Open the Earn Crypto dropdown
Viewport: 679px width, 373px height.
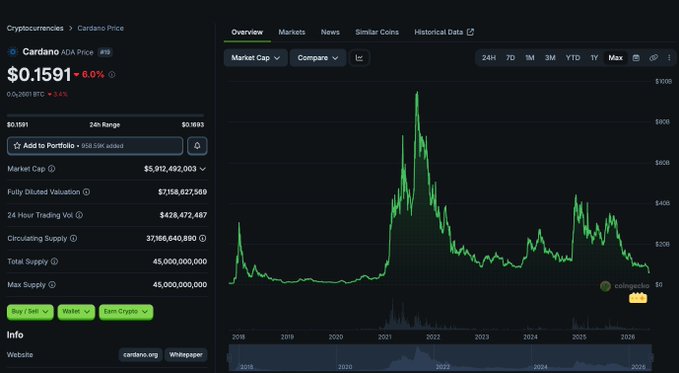[x=126, y=312]
